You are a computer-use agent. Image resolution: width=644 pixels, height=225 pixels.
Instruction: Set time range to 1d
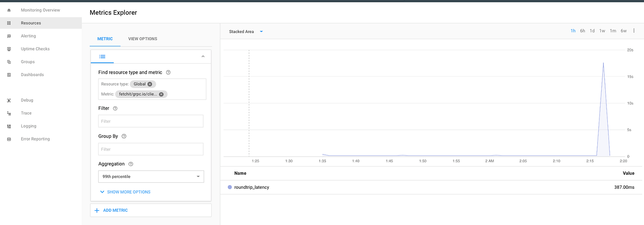point(592,31)
